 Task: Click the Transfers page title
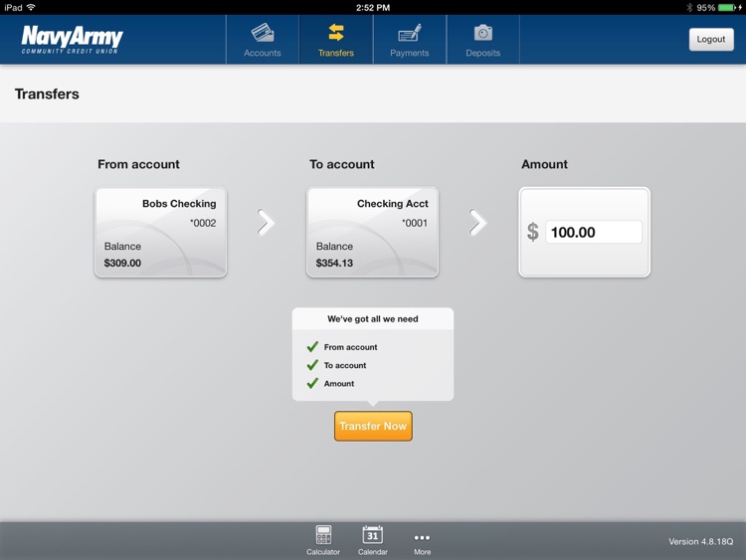[x=47, y=93]
